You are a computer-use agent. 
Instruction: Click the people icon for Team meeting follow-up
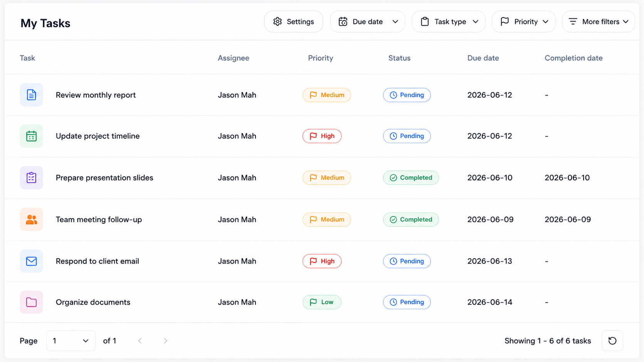tap(31, 220)
